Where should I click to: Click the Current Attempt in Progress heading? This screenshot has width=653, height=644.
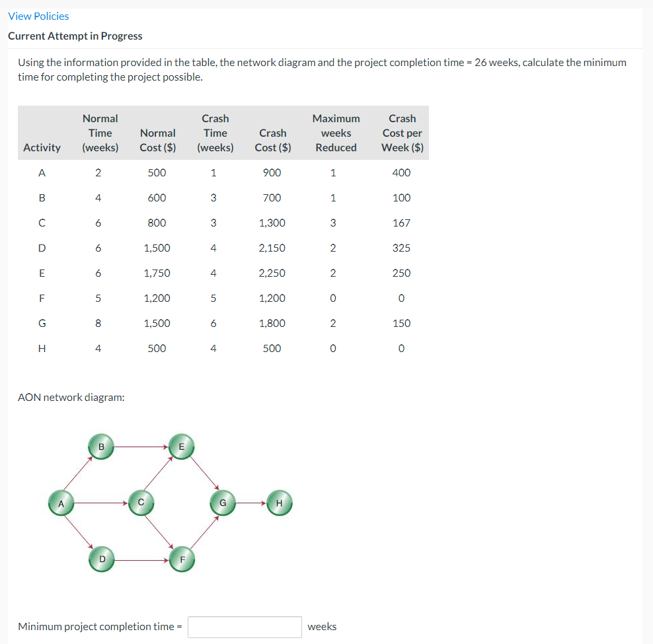click(x=74, y=36)
